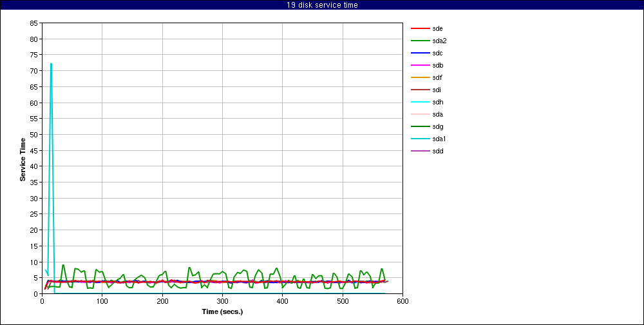Screen dimensions: 644x325
Task: Select the sde legend text label
Action: pos(438,28)
